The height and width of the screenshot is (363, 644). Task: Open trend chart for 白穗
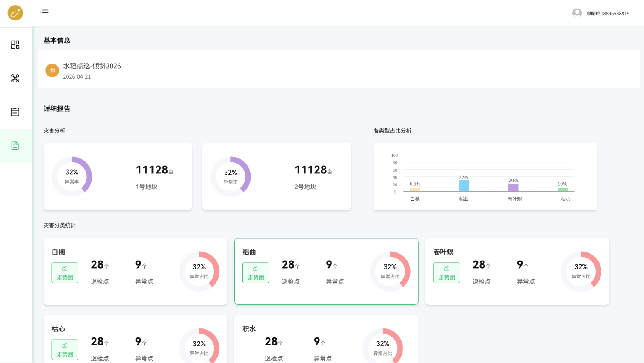pyautogui.click(x=65, y=272)
